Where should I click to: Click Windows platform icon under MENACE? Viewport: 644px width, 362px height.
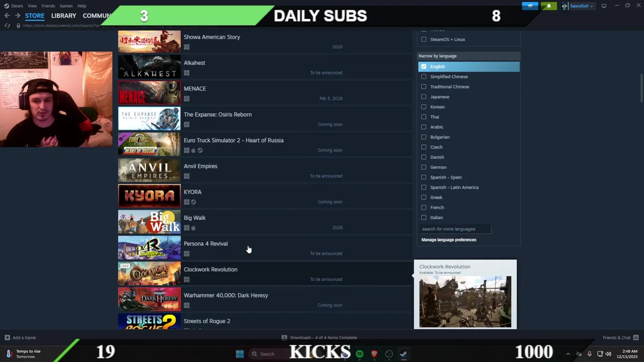[x=187, y=99]
